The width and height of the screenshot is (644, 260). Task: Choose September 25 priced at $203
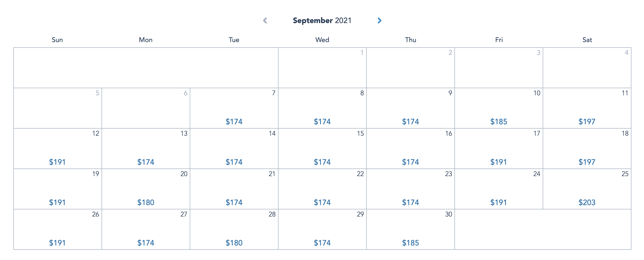pyautogui.click(x=587, y=189)
